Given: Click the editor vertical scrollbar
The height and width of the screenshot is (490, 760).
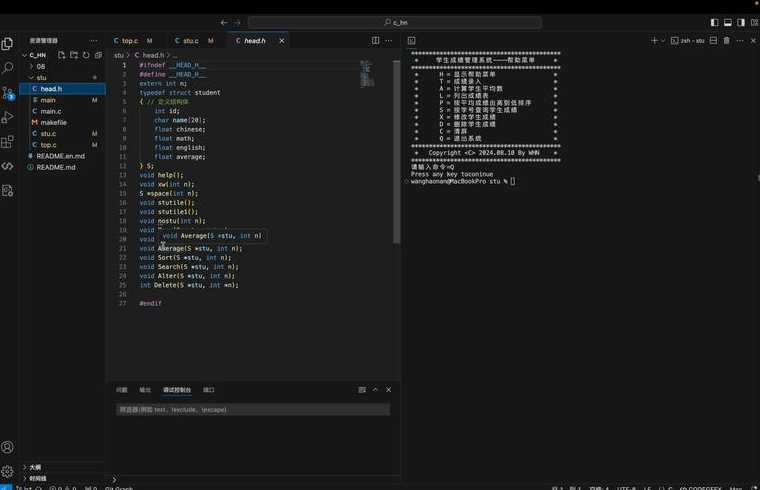Looking at the screenshot, I should click(396, 152).
